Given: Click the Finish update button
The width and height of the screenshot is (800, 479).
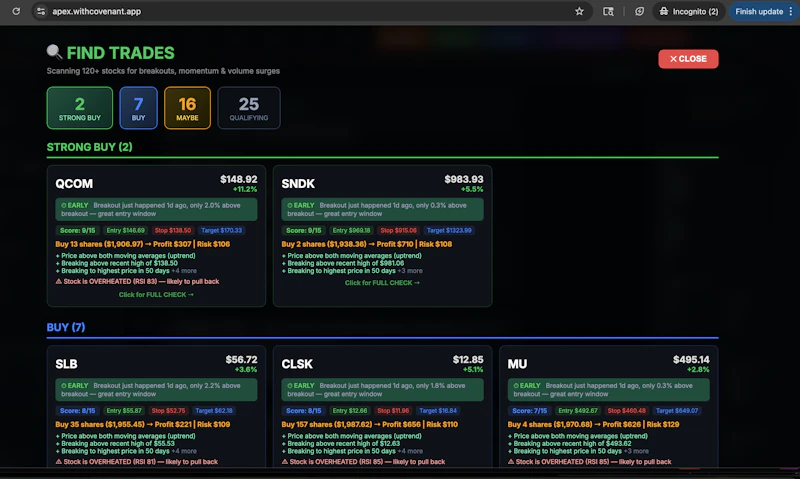Looking at the screenshot, I should 759,11.
